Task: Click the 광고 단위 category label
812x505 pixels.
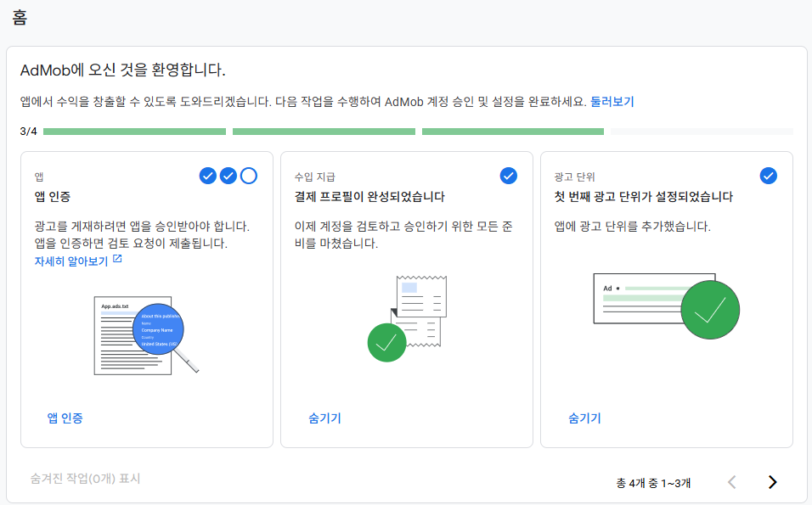Action: pyautogui.click(x=575, y=177)
